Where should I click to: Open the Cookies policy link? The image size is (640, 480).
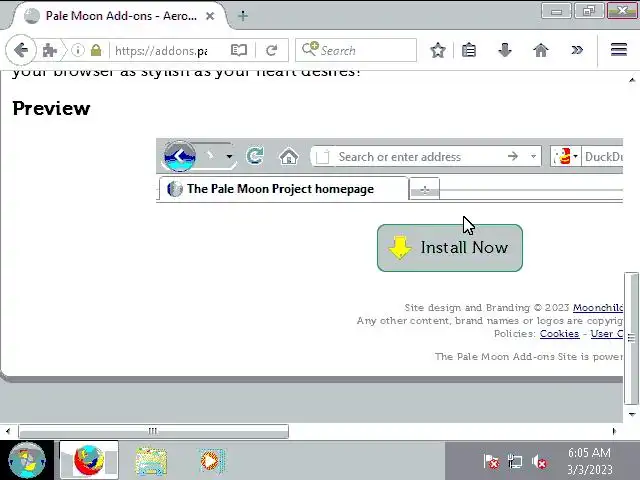(559, 333)
